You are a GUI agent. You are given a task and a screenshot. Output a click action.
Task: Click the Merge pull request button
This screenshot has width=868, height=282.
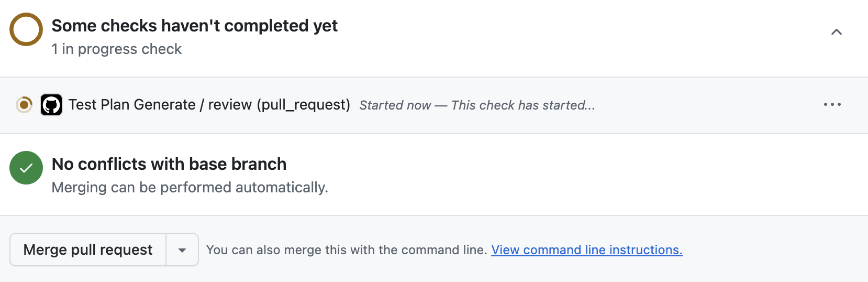[x=88, y=250]
